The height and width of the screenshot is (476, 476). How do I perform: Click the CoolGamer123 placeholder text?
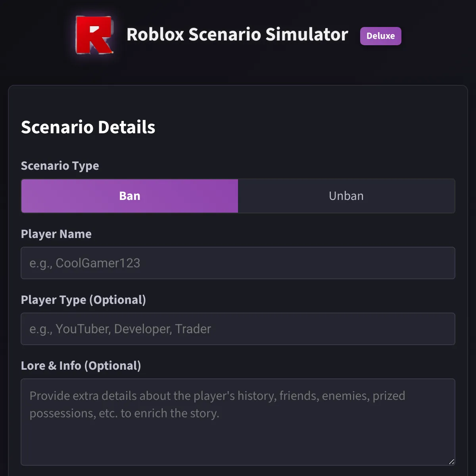(x=98, y=263)
